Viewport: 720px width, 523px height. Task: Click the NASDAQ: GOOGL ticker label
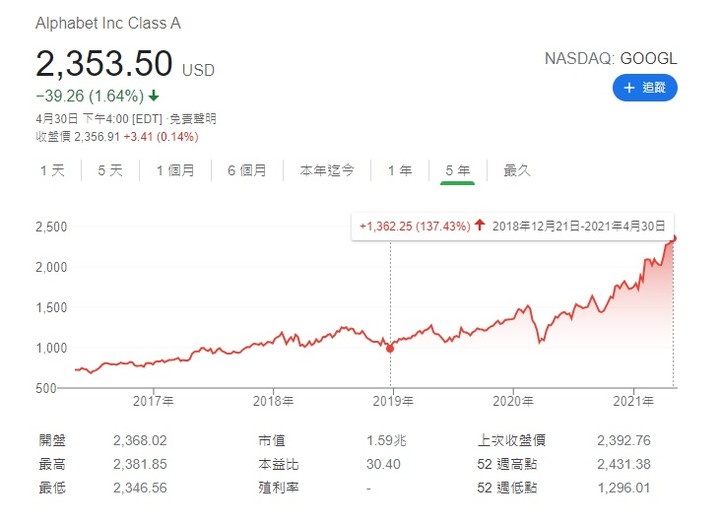[611, 58]
